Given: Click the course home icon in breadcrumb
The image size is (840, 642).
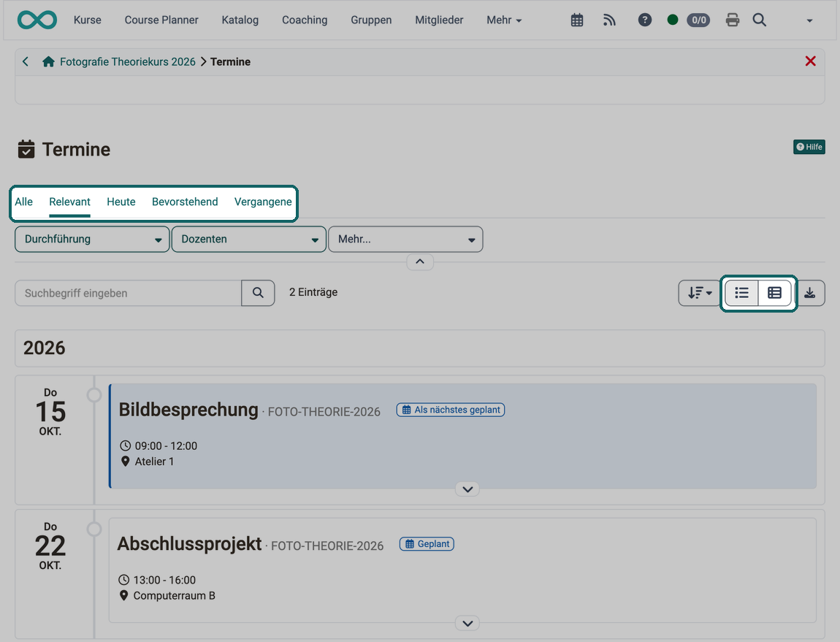Looking at the screenshot, I should point(49,61).
